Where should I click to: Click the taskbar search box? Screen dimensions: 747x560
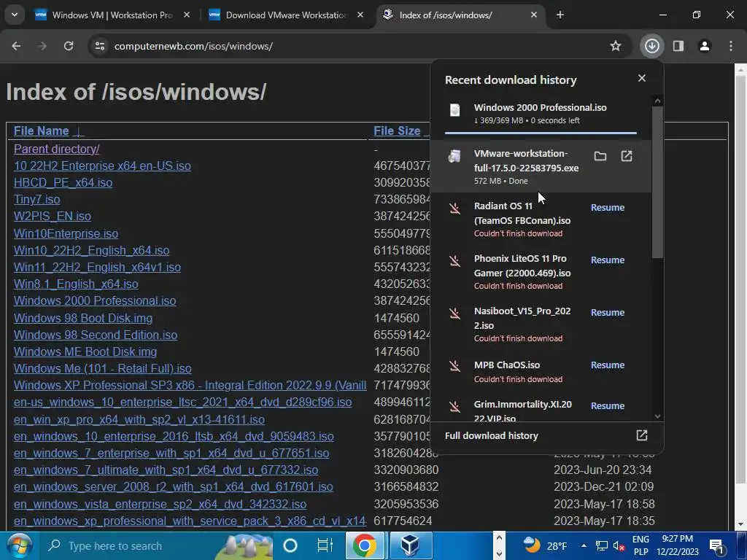pyautogui.click(x=155, y=545)
